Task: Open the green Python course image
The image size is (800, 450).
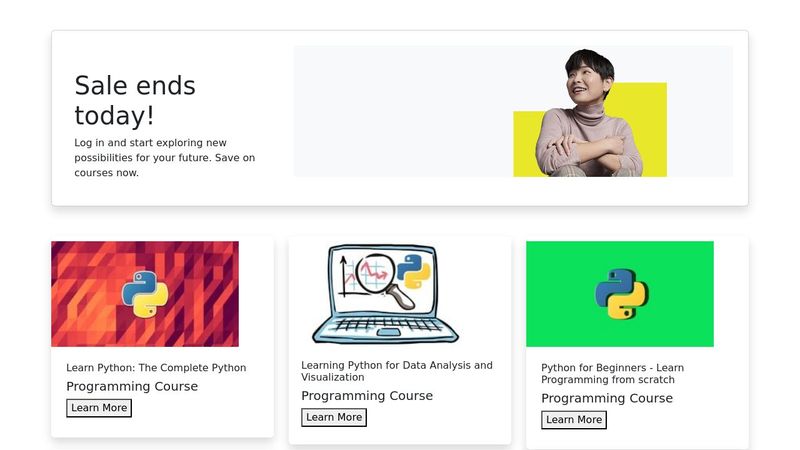Action: (x=620, y=294)
